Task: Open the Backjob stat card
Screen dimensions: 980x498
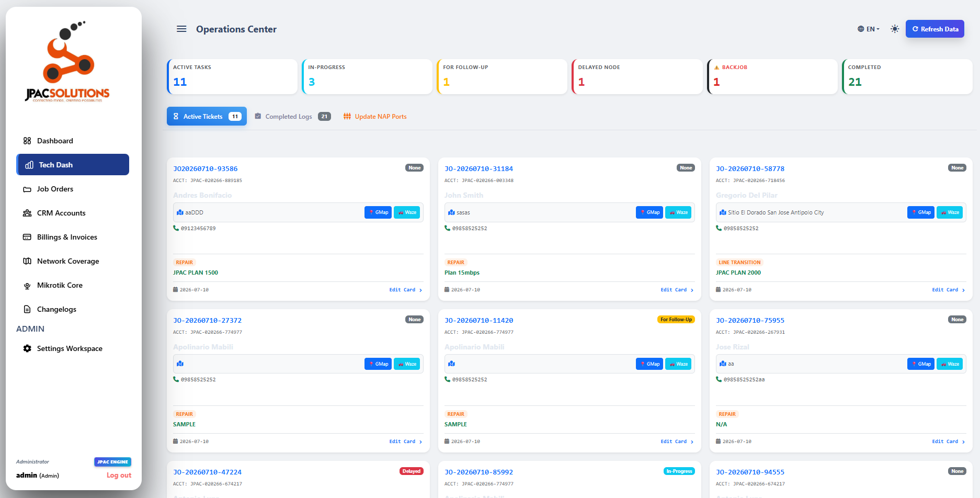Action: [x=772, y=76]
